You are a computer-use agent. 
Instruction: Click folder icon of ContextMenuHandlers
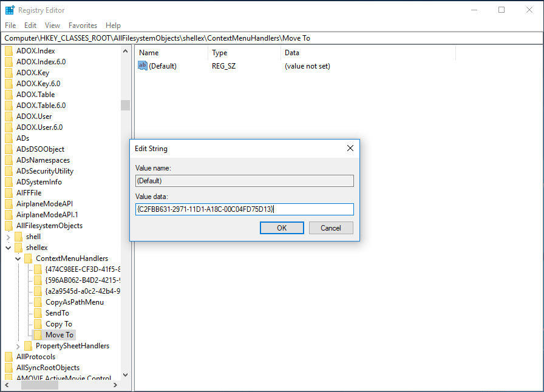point(29,259)
